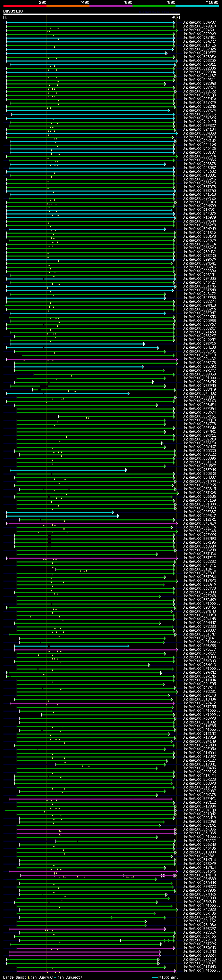Select label UniRef100_B7SDF0

click(x=199, y=57)
